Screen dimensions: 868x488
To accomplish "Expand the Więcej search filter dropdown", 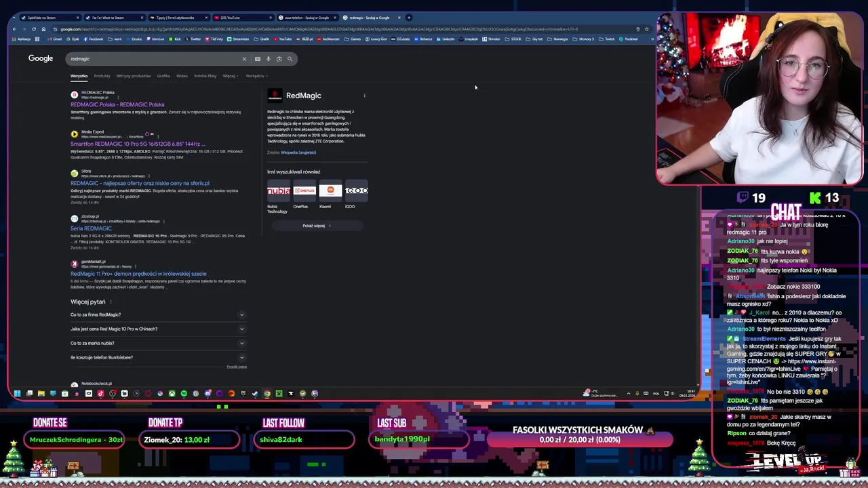I will click(x=229, y=76).
